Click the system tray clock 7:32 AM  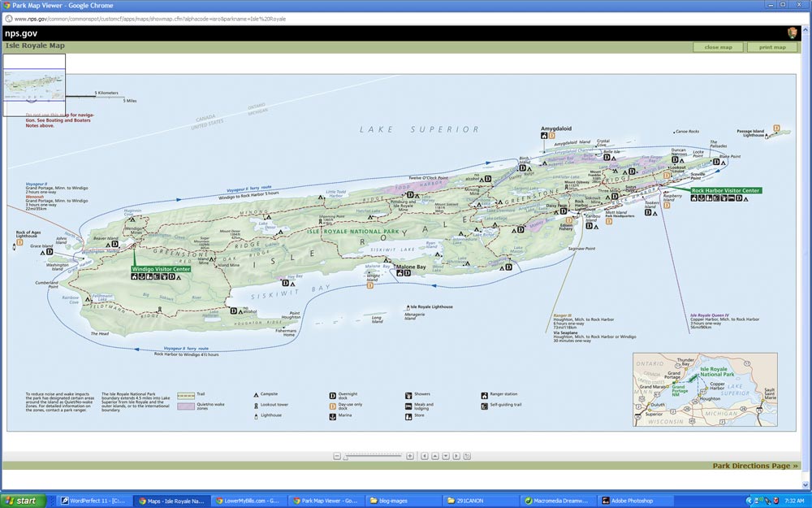tap(794, 501)
